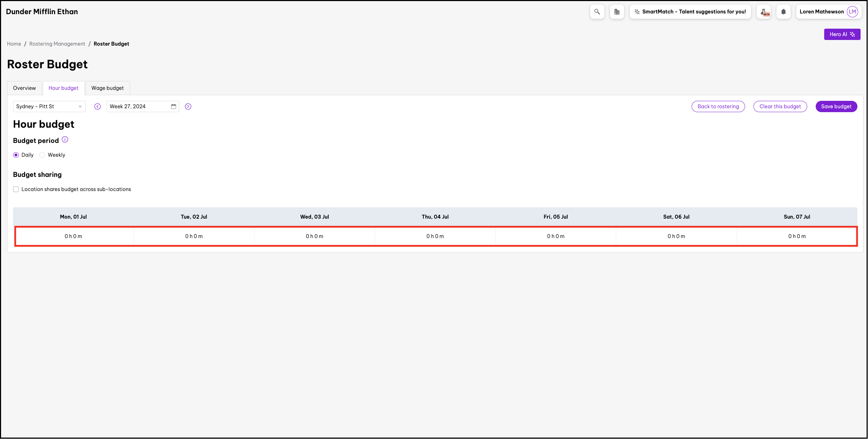Open the notifications bell

pos(783,12)
